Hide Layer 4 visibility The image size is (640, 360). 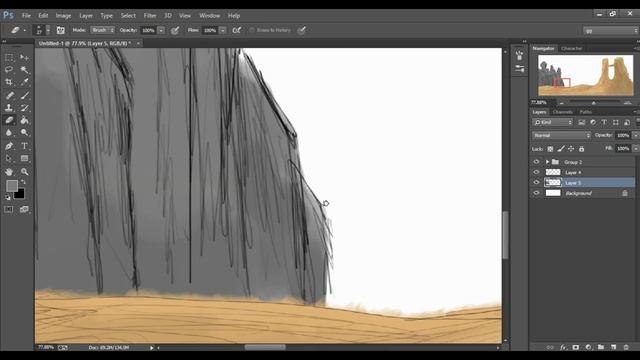coord(536,172)
